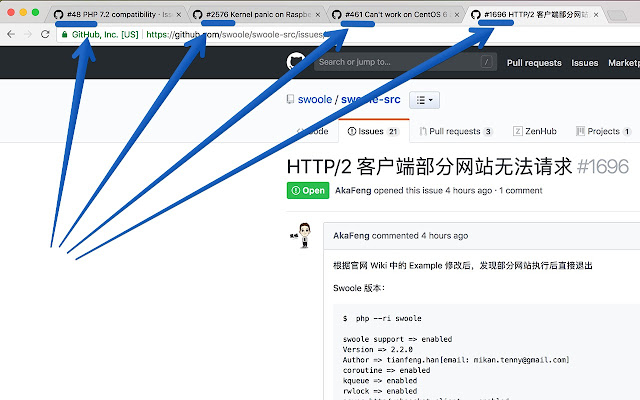Screen dimensions: 640x400
Task: Go back to the previous page
Action: (x=11, y=34)
